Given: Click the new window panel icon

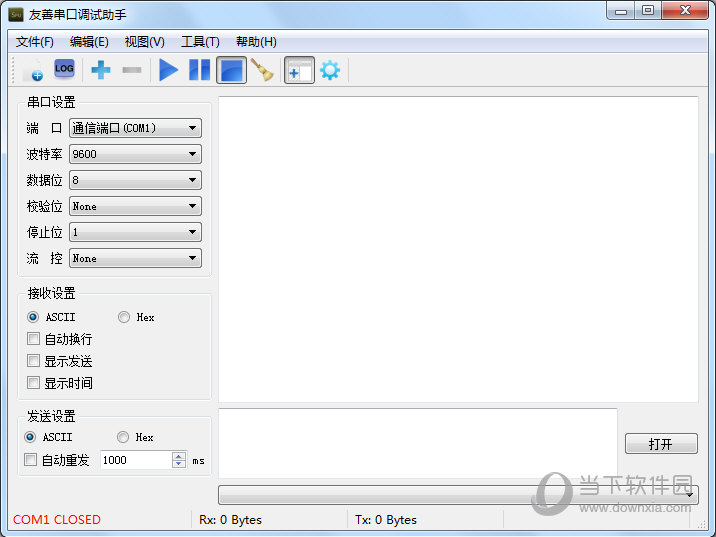Looking at the screenshot, I should click(x=299, y=70).
